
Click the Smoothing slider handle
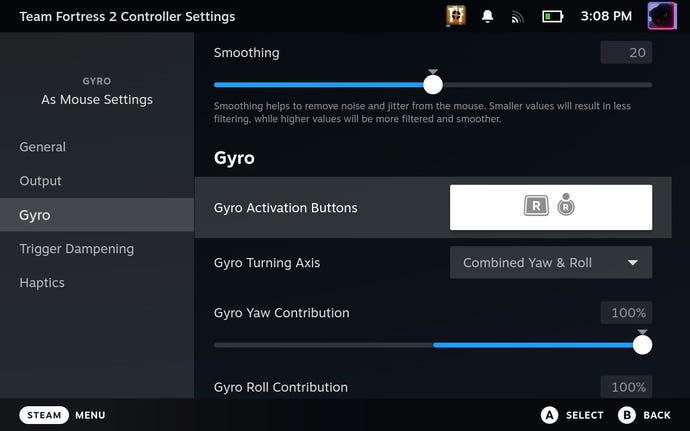(x=433, y=85)
